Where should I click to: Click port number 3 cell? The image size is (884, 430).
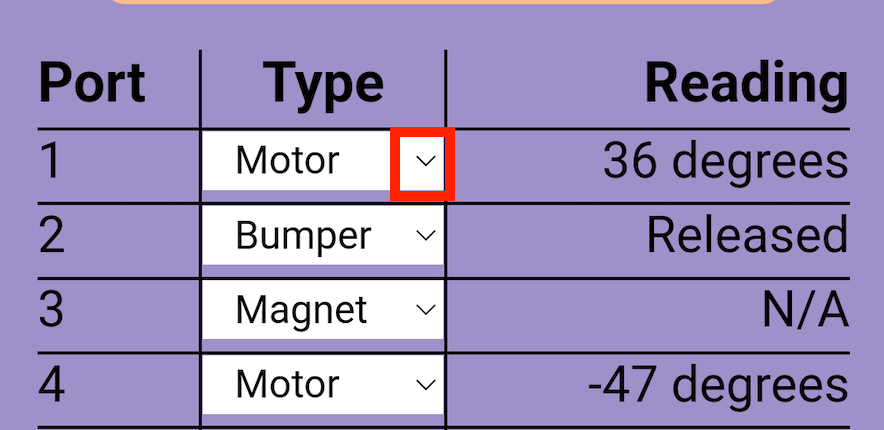pyautogui.click(x=51, y=311)
